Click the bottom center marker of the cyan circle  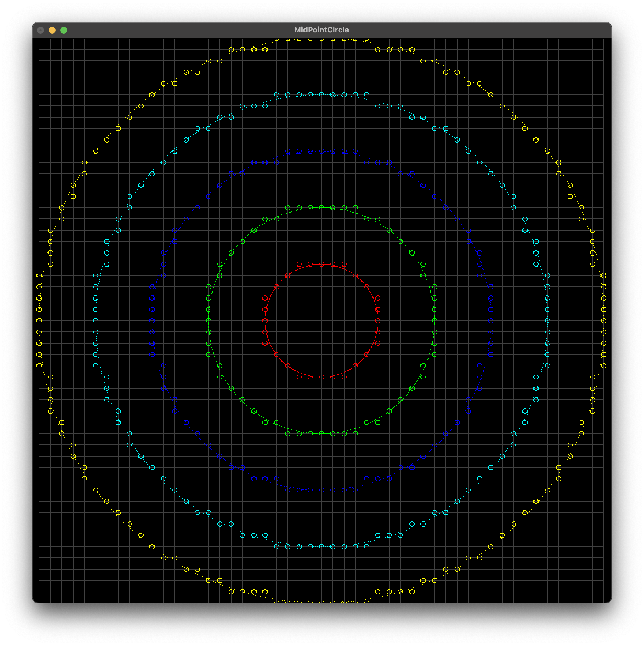pos(321,547)
